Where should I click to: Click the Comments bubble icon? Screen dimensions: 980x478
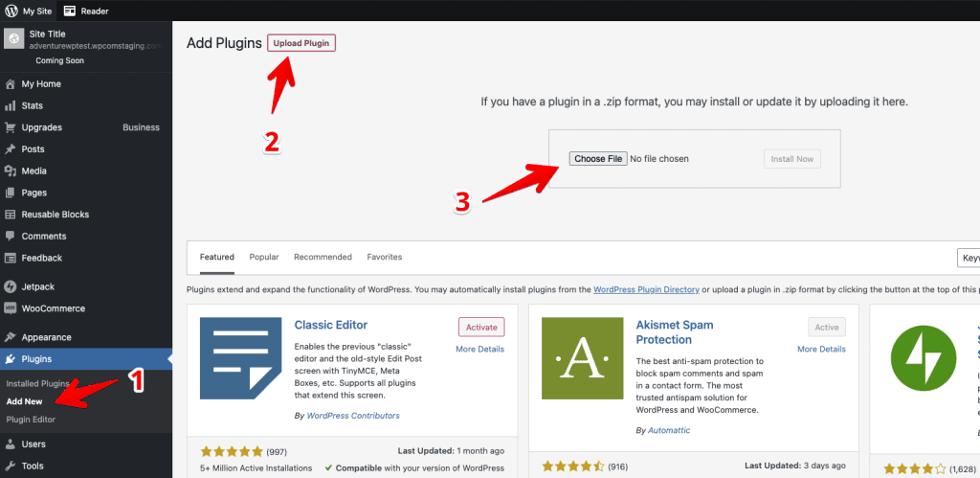pos(10,236)
